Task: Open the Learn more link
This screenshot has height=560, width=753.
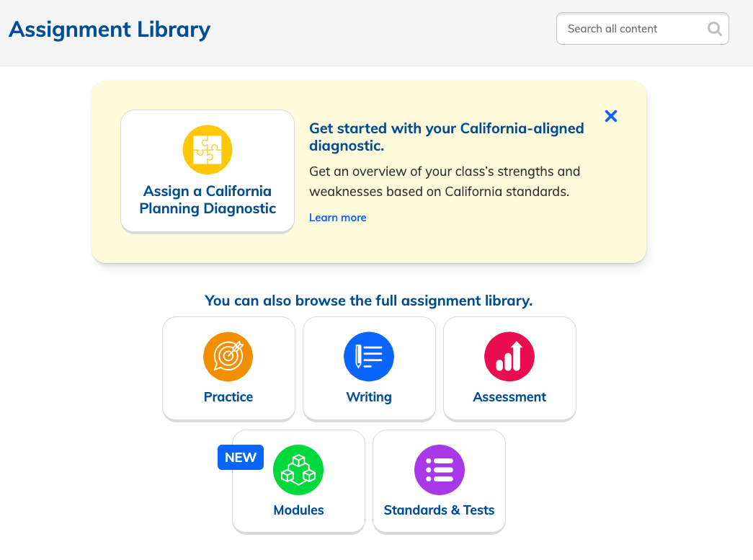Action: point(337,217)
